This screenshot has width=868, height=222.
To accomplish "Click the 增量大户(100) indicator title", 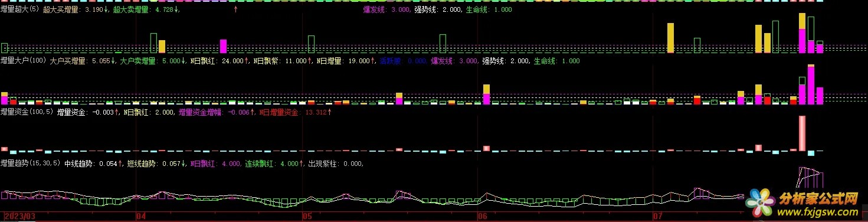I will coord(24,61).
